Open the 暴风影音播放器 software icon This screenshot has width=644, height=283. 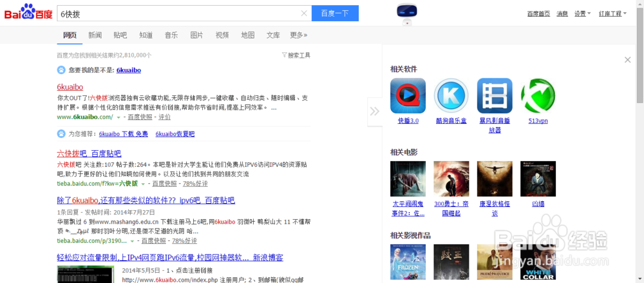tap(495, 96)
